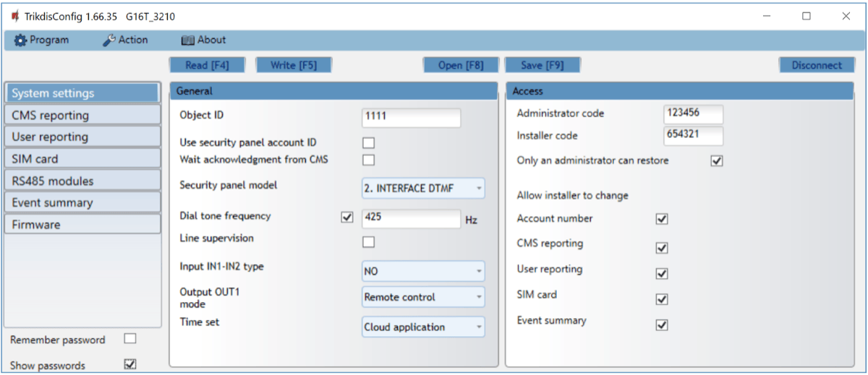Image resolution: width=868 pixels, height=375 pixels.
Task: Expand the Time set dropdown
Action: tap(423, 327)
